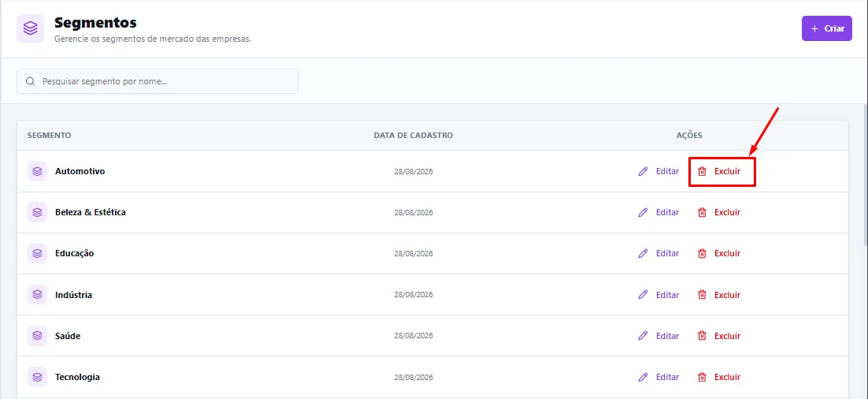Image resolution: width=868 pixels, height=399 pixels.
Task: Select the Tecnologia segment name
Action: pyautogui.click(x=77, y=377)
